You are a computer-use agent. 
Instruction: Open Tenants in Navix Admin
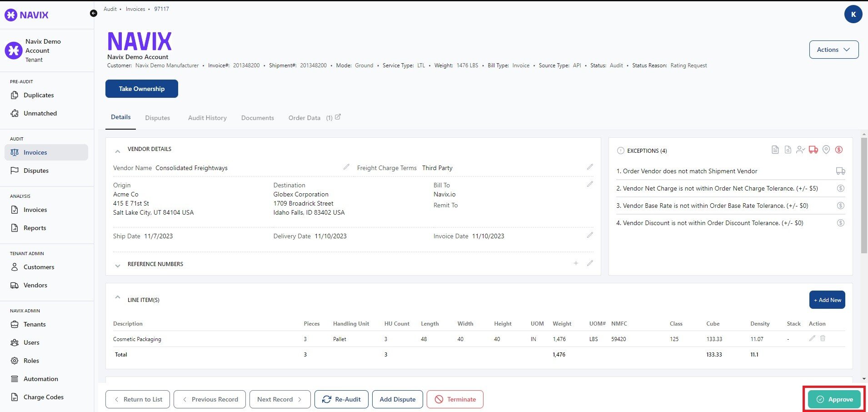(x=46, y=324)
